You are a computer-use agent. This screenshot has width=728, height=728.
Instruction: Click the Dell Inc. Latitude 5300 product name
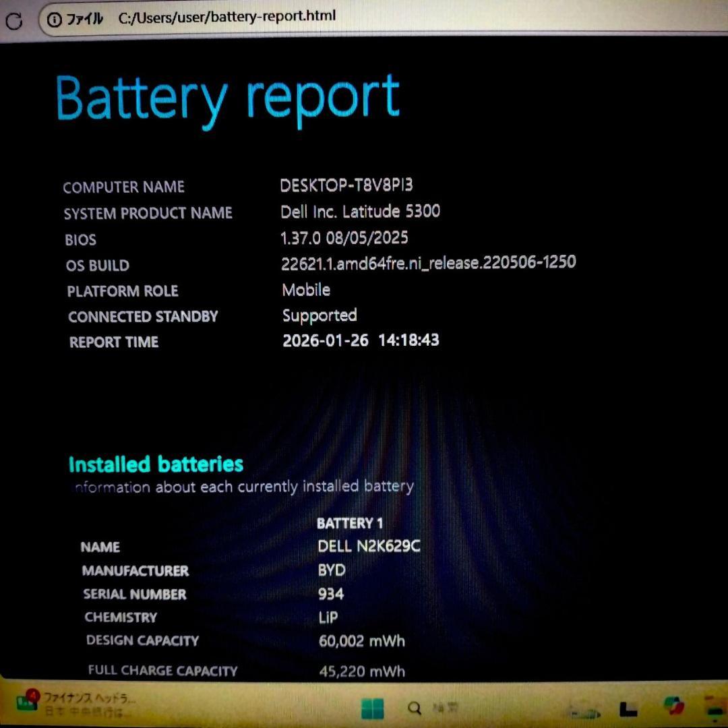361,212
